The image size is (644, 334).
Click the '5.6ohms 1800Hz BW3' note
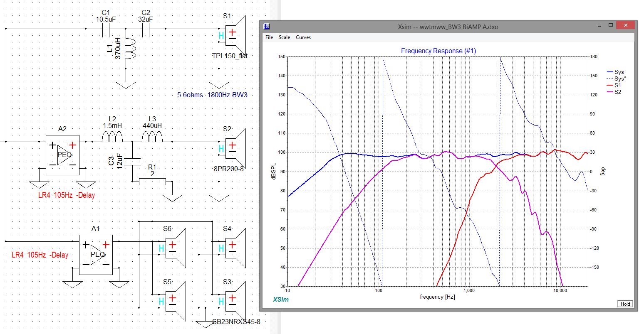point(213,95)
